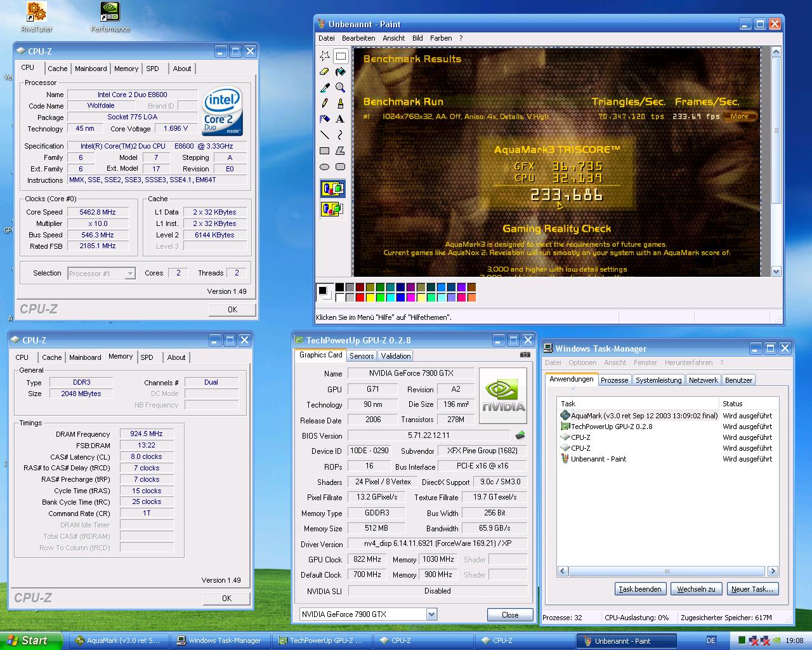
Task: Click the DE language indicator on taskbar
Action: 711,640
